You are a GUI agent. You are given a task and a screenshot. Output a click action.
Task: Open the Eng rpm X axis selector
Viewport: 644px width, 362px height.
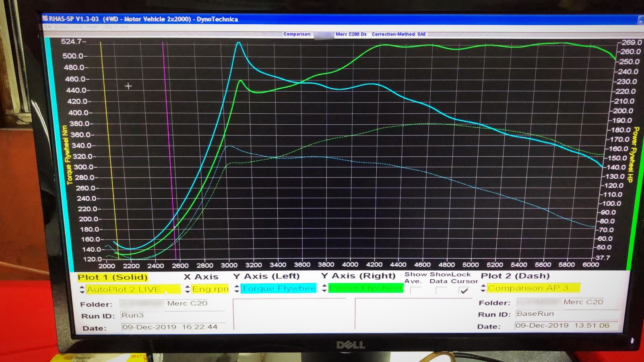pos(210,289)
